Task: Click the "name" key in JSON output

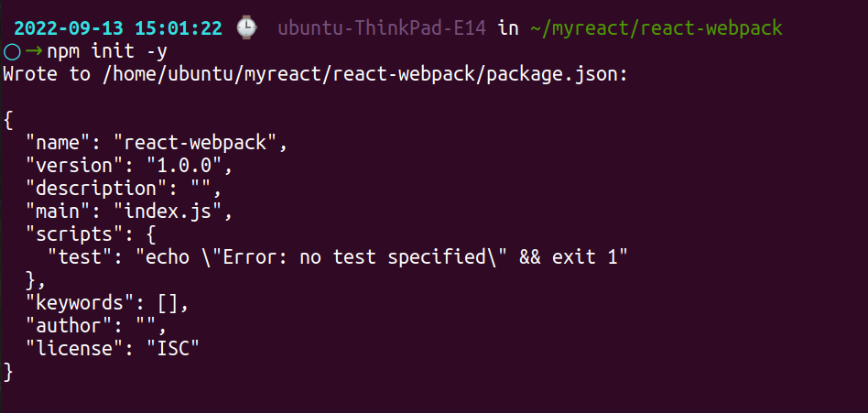Action: [x=58, y=143]
